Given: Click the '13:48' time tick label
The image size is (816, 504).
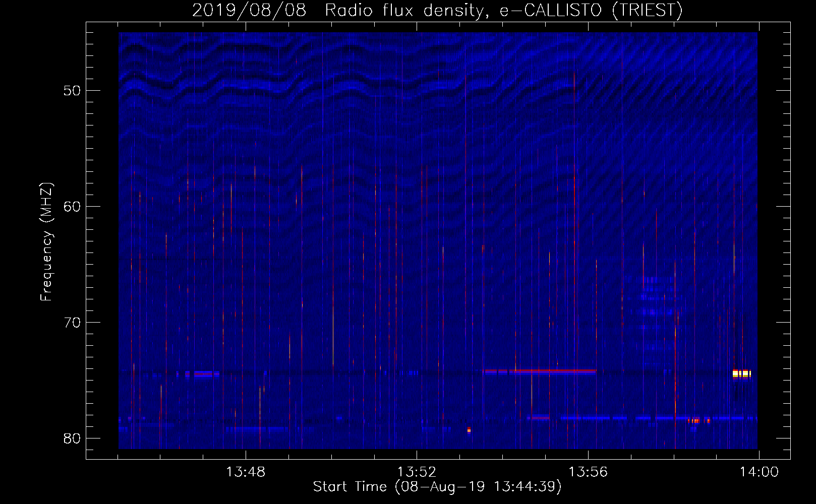Looking at the screenshot, I should click(246, 472).
